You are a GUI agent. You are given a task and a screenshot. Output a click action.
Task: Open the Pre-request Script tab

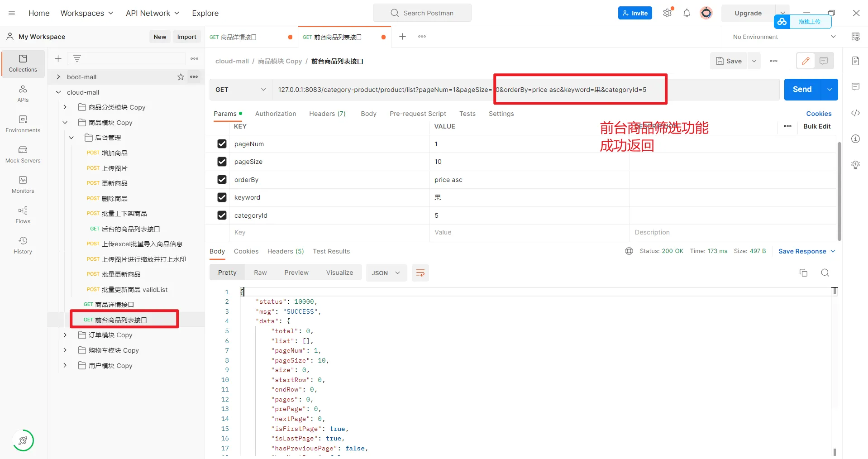(x=418, y=114)
